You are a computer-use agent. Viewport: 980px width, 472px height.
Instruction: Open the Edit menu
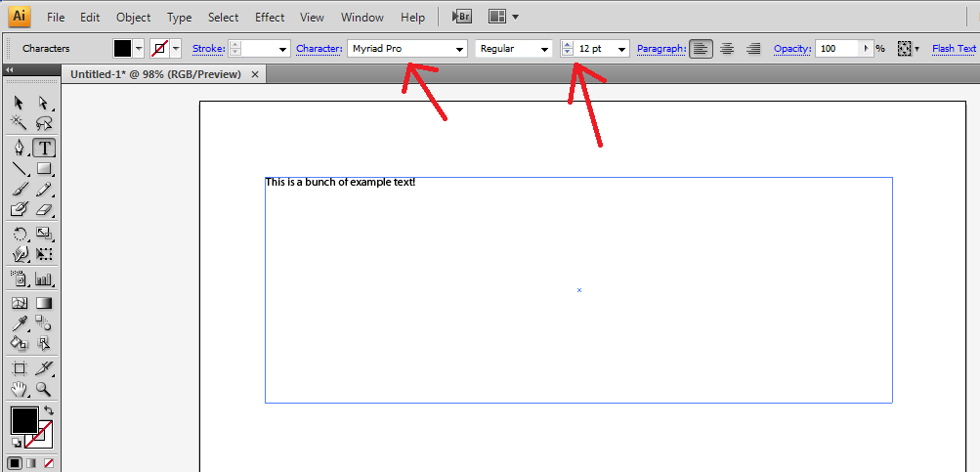pos(90,18)
